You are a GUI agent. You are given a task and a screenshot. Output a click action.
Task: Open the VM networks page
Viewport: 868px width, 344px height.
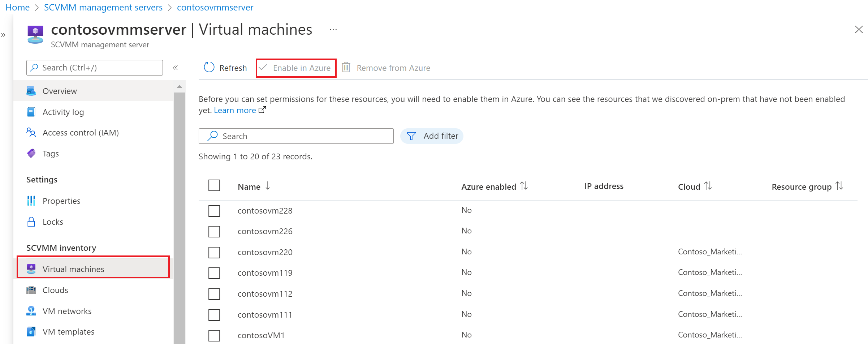point(67,311)
